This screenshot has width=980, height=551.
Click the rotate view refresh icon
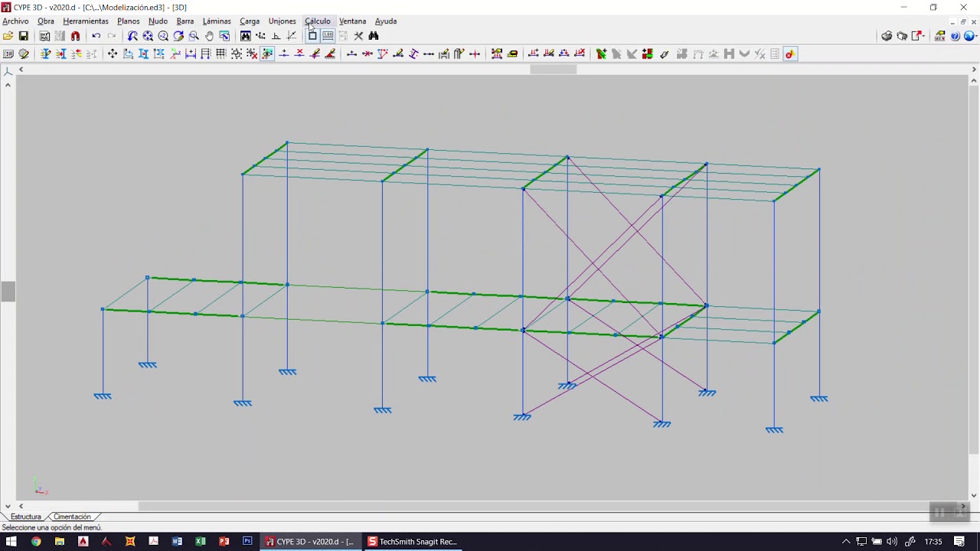point(178,36)
